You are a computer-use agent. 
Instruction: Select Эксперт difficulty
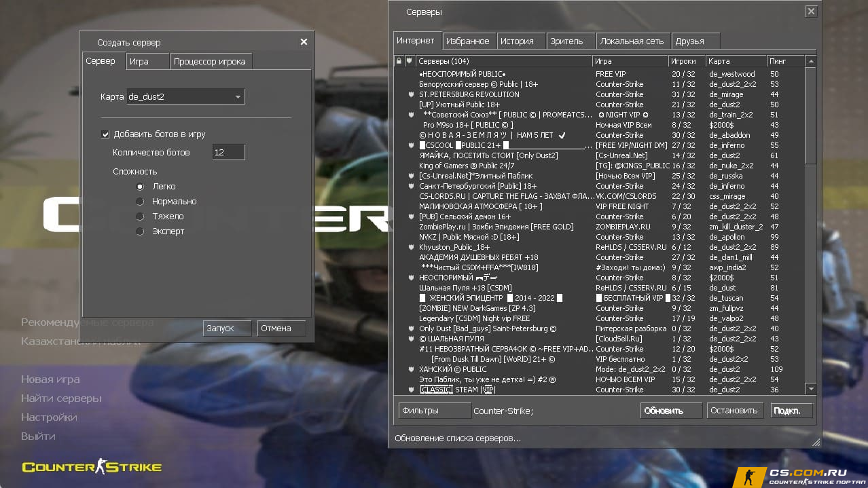tap(140, 231)
